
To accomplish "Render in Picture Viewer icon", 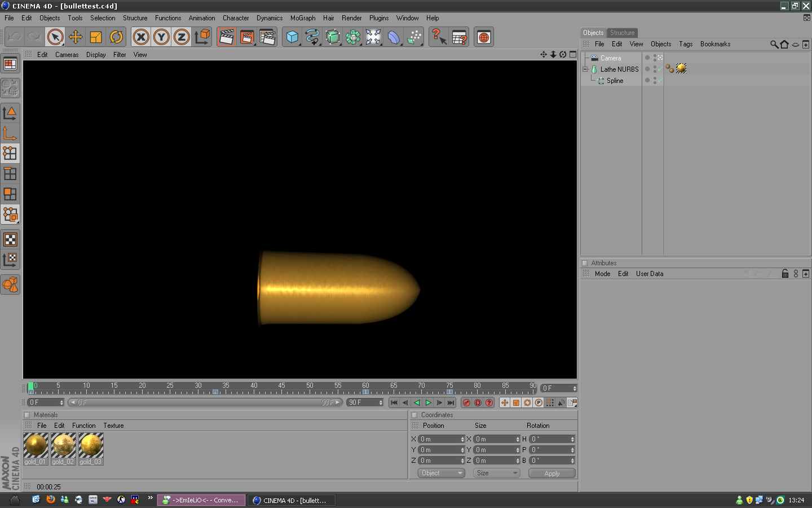I will pos(247,37).
